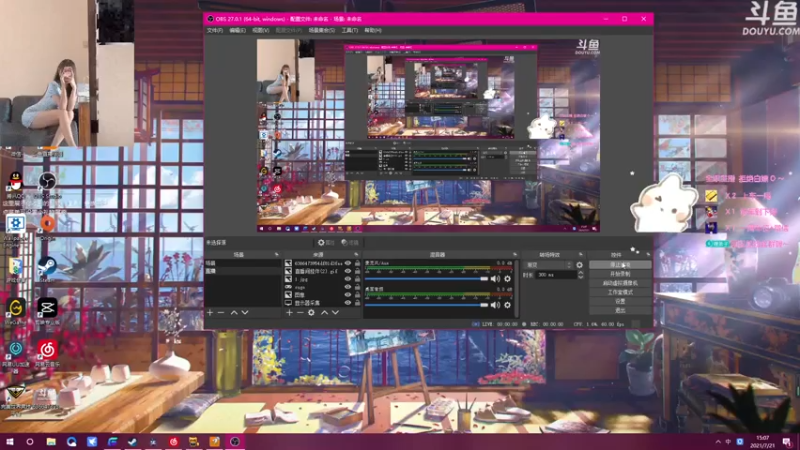Decrease transition duration with down arrow

[x=580, y=277]
